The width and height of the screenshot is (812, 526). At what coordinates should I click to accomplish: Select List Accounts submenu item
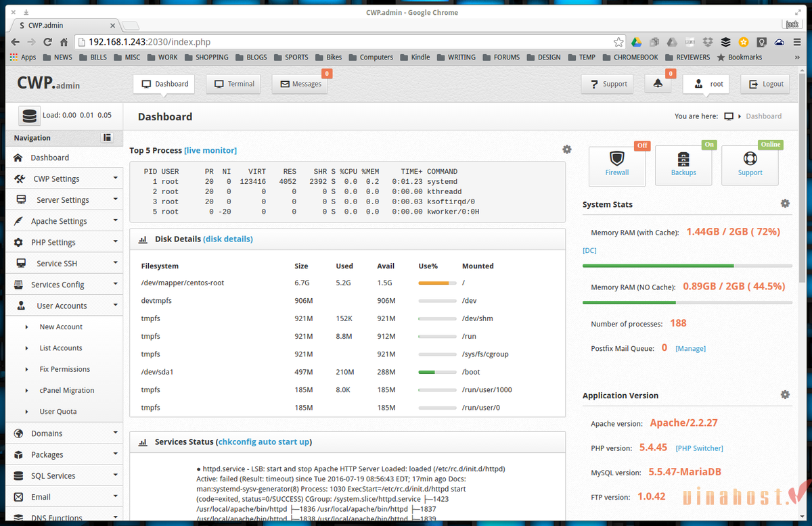(61, 348)
